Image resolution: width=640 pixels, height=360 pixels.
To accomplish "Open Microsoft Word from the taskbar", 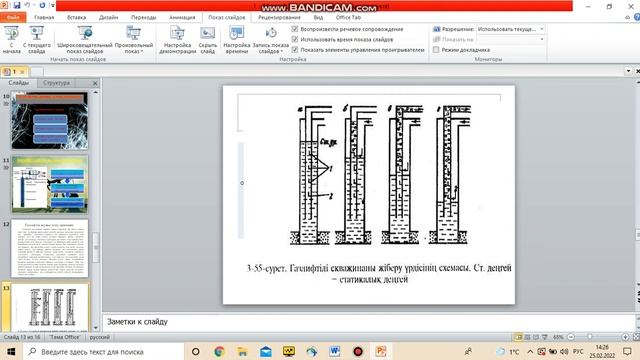I will [x=335, y=351].
